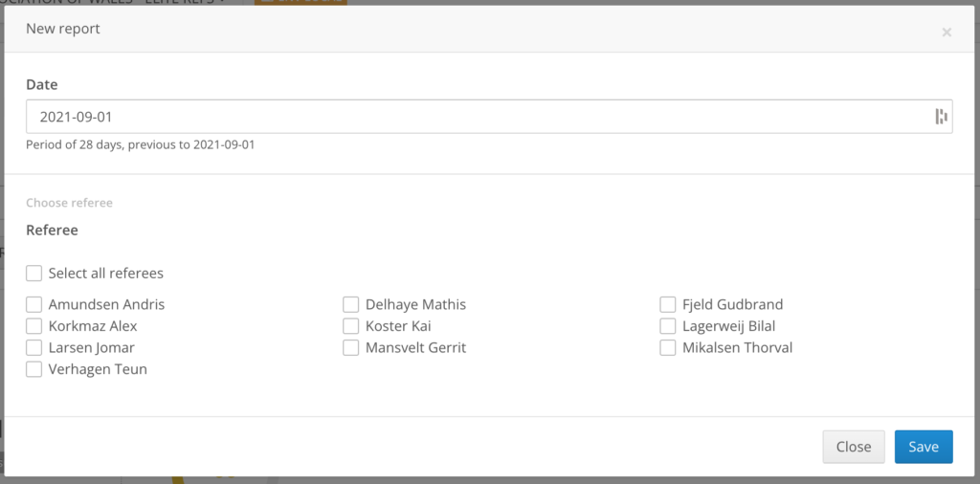Click the Close button
This screenshot has width=980, height=484.
(x=853, y=447)
